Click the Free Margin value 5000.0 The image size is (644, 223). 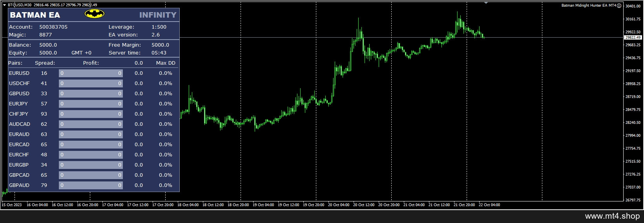point(160,45)
